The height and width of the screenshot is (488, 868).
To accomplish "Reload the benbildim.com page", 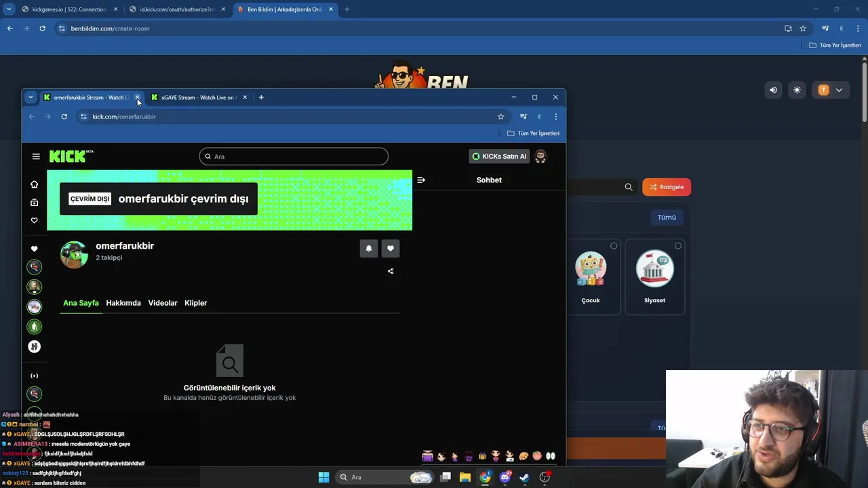I will 42,28.
